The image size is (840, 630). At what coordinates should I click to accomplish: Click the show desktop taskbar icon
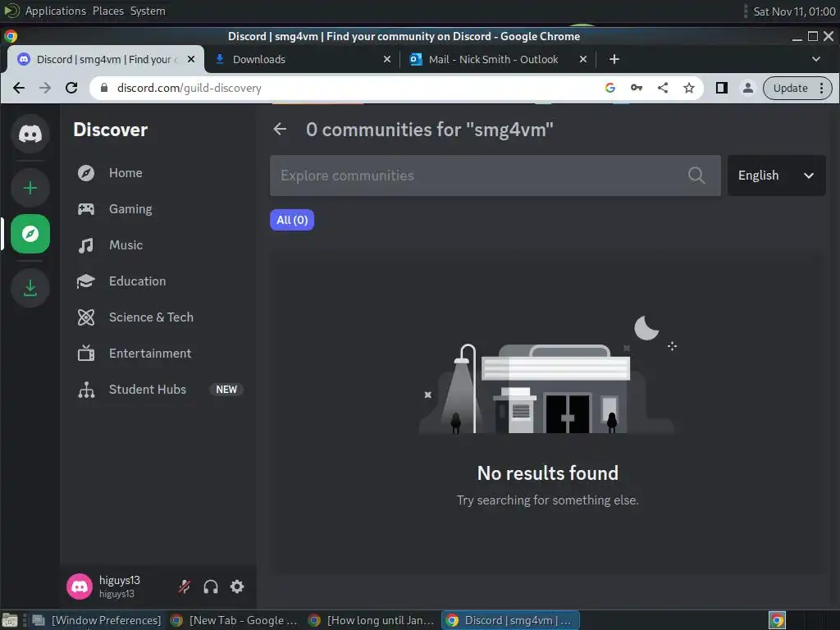10,620
